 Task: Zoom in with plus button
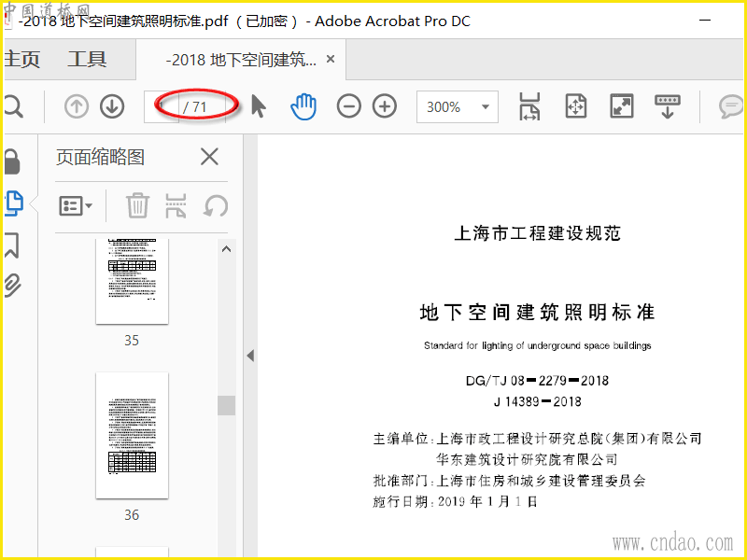[x=385, y=106]
